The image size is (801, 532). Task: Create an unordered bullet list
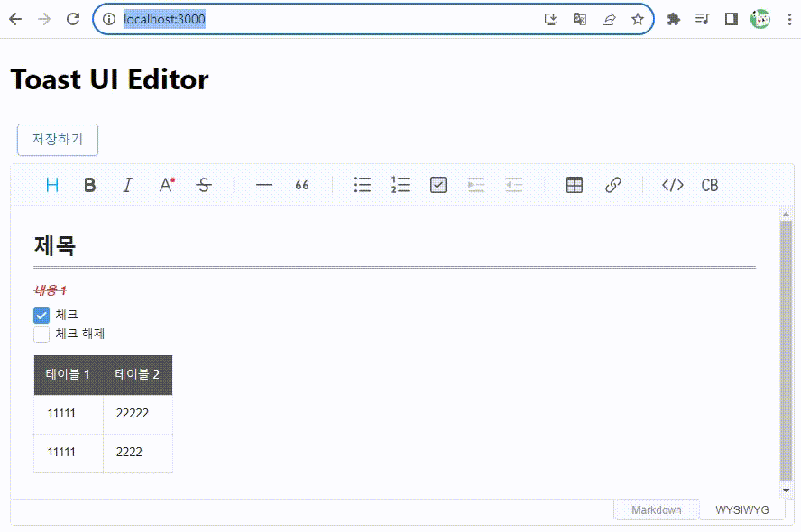363,185
